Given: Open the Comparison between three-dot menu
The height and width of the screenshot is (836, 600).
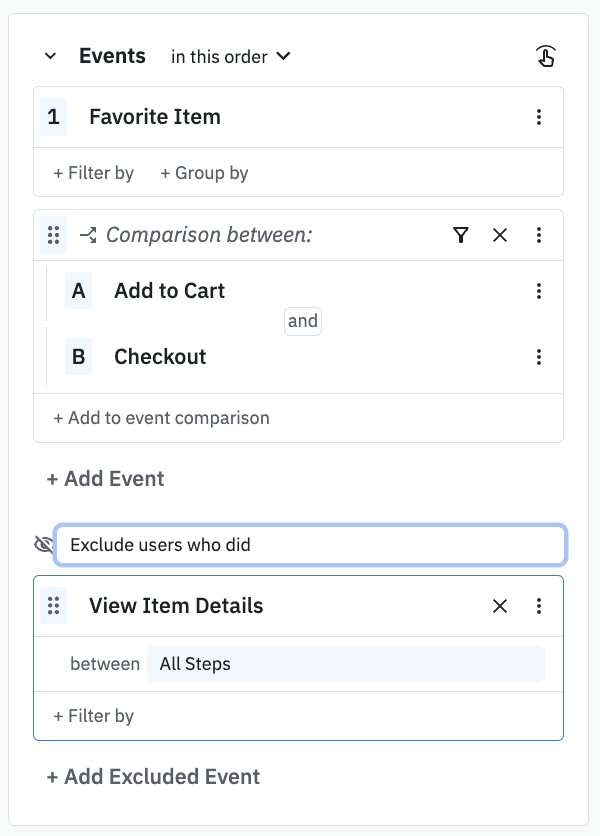Looking at the screenshot, I should 539,235.
